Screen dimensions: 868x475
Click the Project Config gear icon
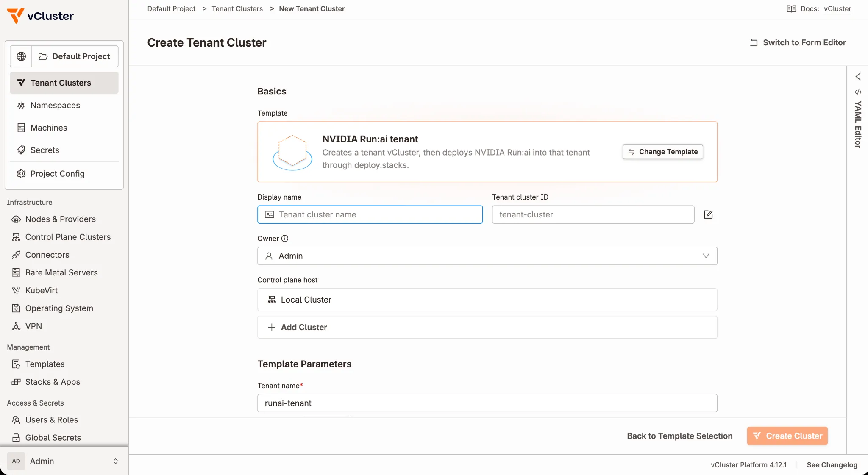(21, 174)
